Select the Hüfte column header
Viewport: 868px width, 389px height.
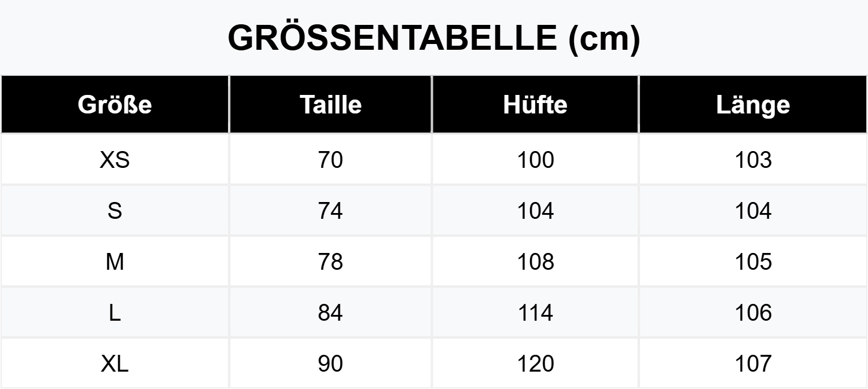point(535,105)
